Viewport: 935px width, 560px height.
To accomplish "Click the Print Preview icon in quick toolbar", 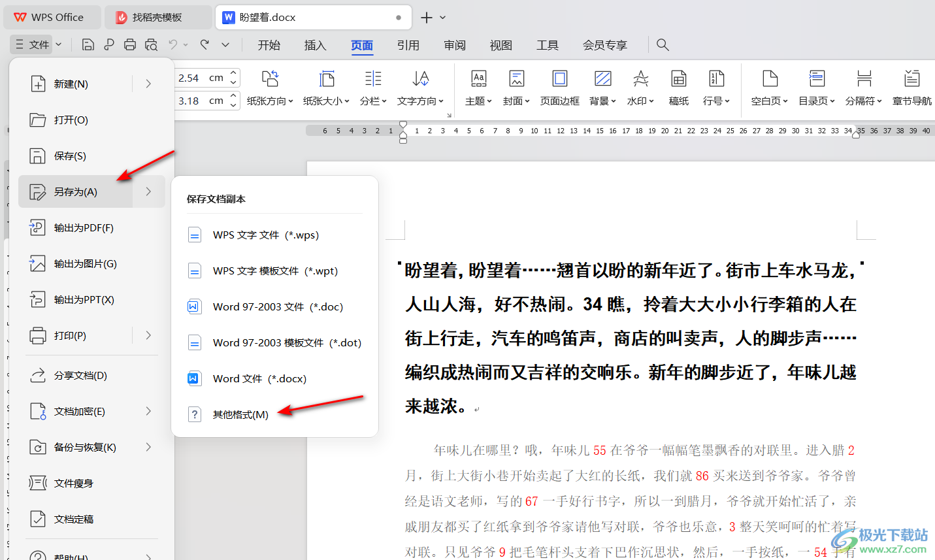I will pos(151,44).
